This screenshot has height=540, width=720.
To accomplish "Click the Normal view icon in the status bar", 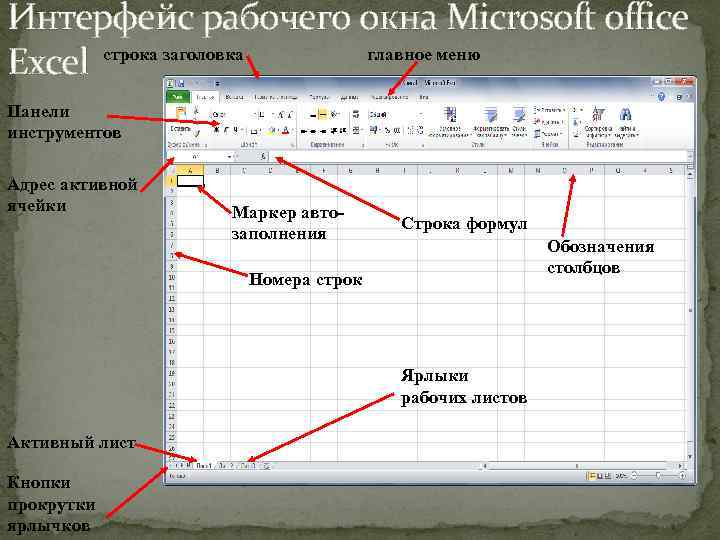I will pyautogui.click(x=593, y=476).
